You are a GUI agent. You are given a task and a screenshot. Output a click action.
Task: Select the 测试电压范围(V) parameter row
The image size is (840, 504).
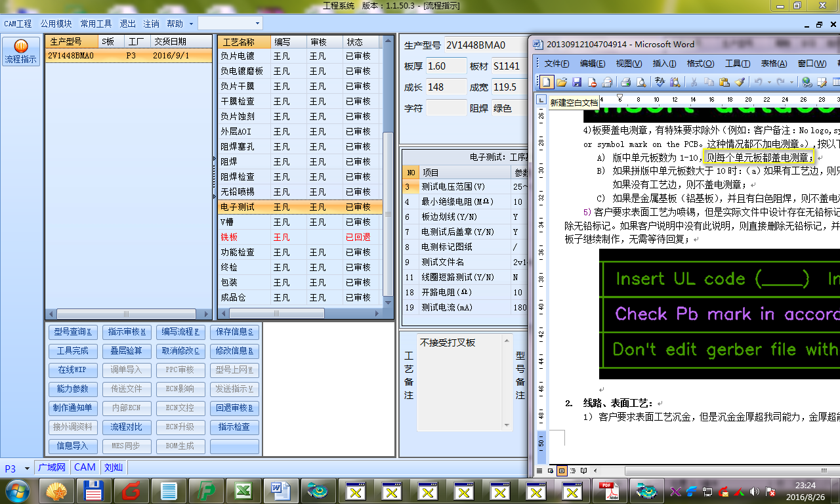(465, 187)
